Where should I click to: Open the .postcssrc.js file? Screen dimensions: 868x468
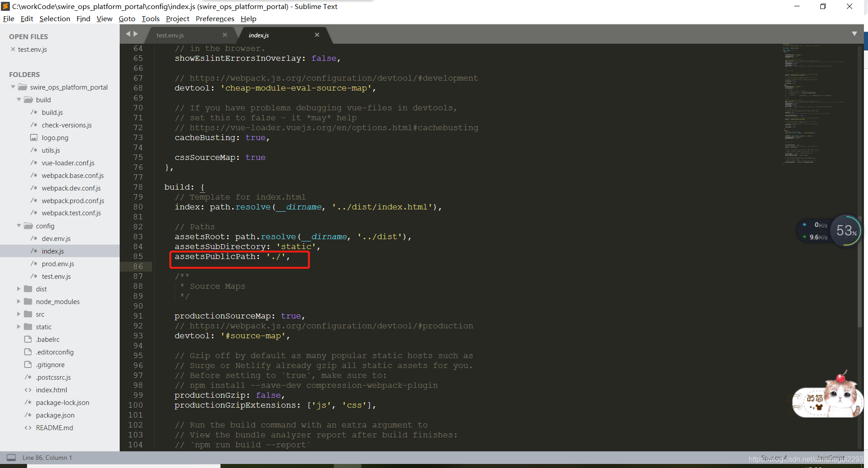click(53, 377)
